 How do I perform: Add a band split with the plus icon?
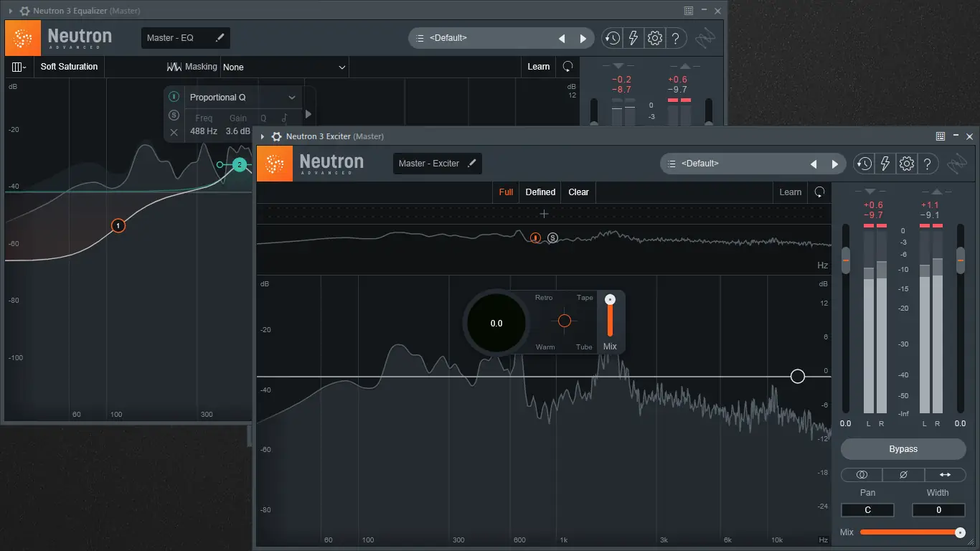pyautogui.click(x=544, y=214)
